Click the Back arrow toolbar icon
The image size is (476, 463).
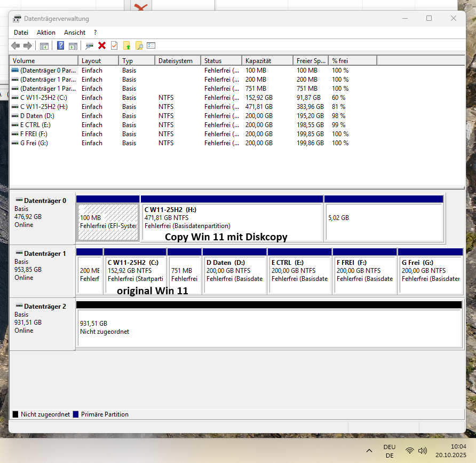[15, 45]
